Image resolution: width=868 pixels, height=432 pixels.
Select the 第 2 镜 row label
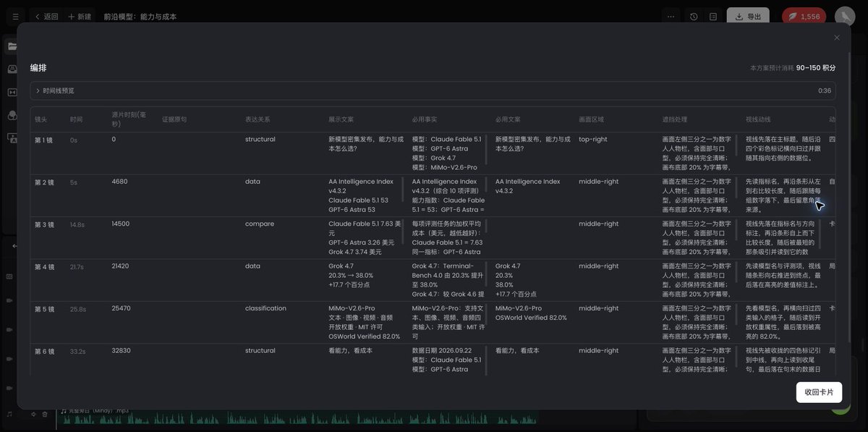(44, 182)
